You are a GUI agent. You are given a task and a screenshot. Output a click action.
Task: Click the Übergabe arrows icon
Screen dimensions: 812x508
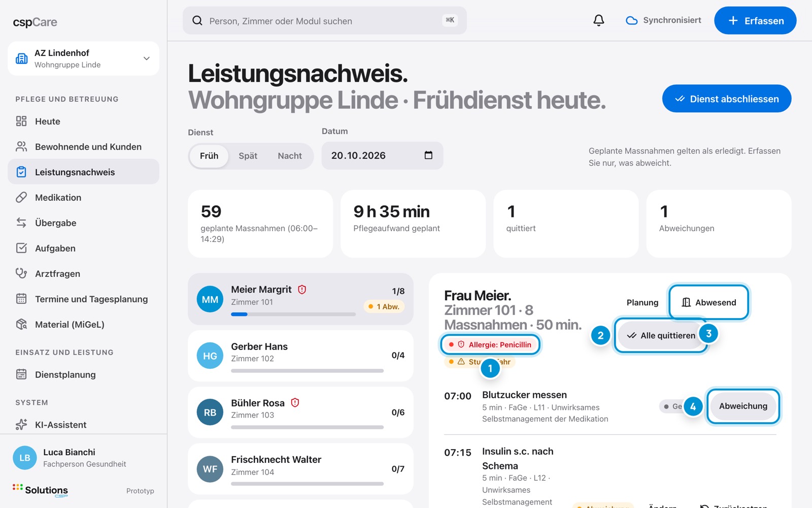(x=21, y=223)
